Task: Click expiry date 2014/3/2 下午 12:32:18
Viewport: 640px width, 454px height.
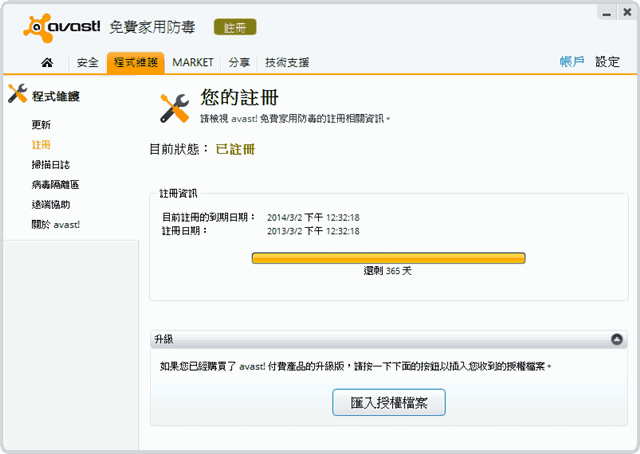Action: pos(313,218)
